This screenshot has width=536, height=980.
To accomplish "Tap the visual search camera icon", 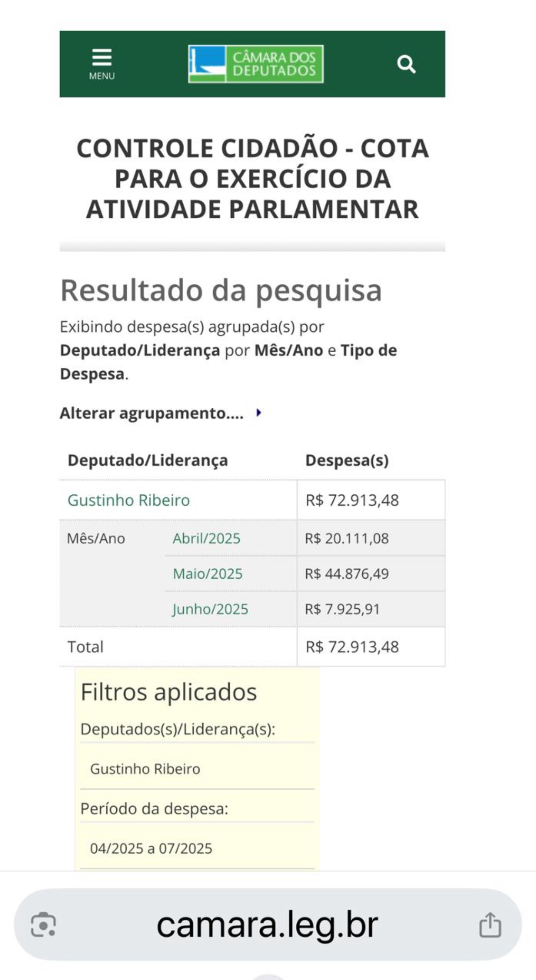I will click(44, 925).
